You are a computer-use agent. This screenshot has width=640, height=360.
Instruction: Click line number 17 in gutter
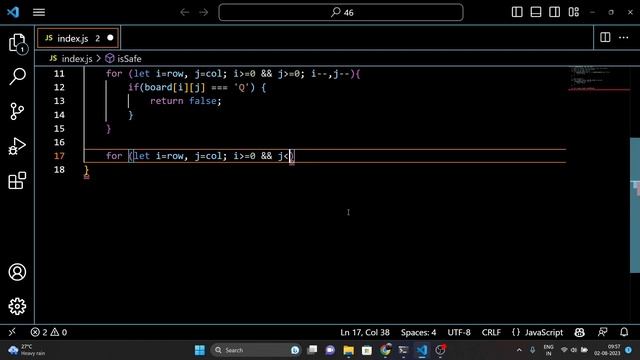pyautogui.click(x=59, y=156)
